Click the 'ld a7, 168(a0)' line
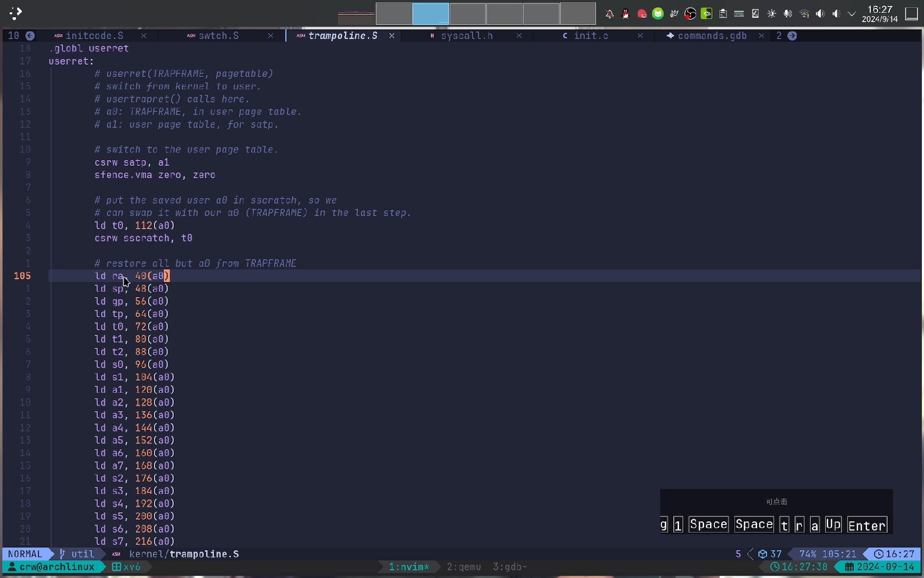Viewport: 924px width, 578px height. 135,466
